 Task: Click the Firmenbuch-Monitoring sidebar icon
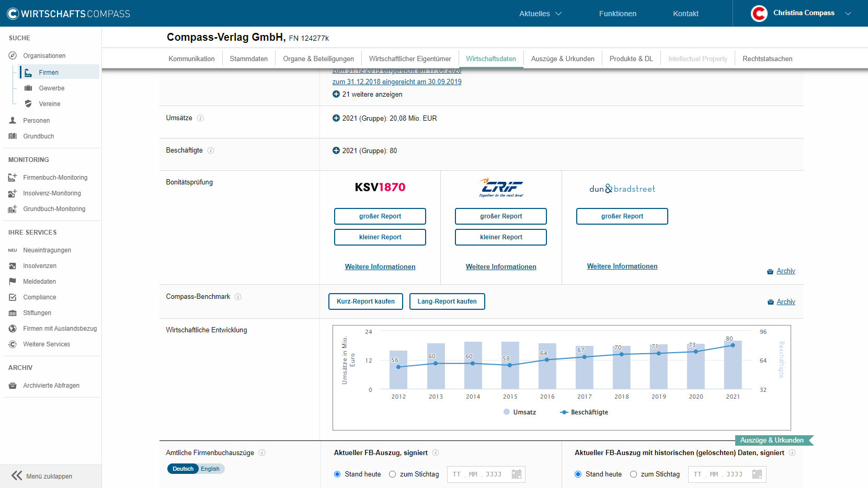pyautogui.click(x=13, y=178)
